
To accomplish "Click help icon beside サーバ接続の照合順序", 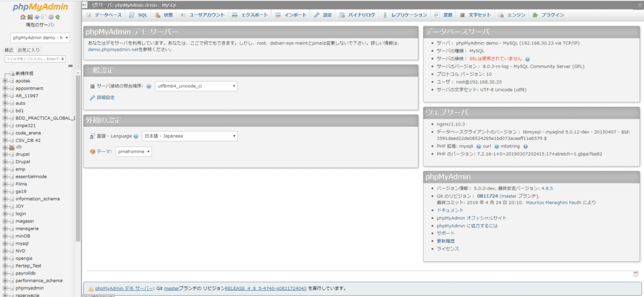I will 148,87.
